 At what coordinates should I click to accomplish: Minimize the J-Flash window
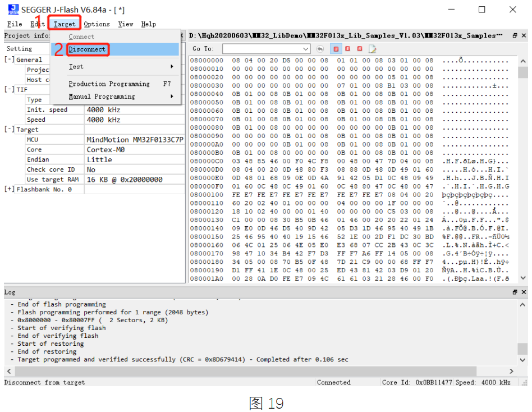pyautogui.click(x=451, y=10)
